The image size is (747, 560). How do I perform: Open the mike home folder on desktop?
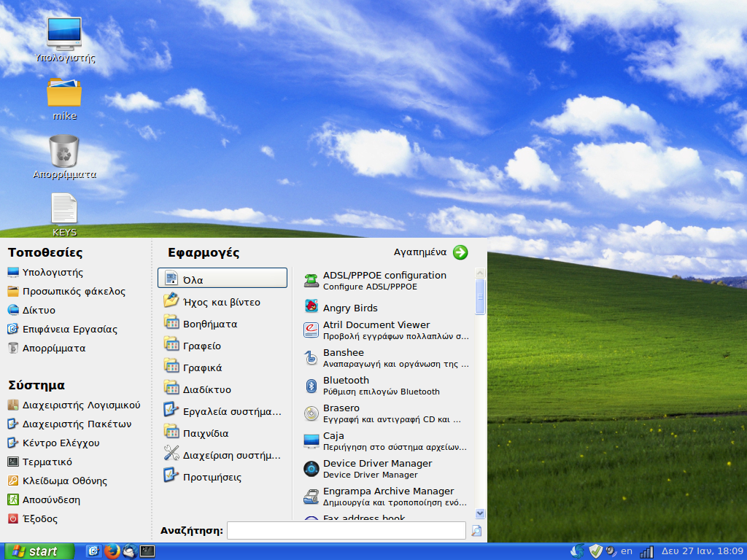[x=64, y=98]
